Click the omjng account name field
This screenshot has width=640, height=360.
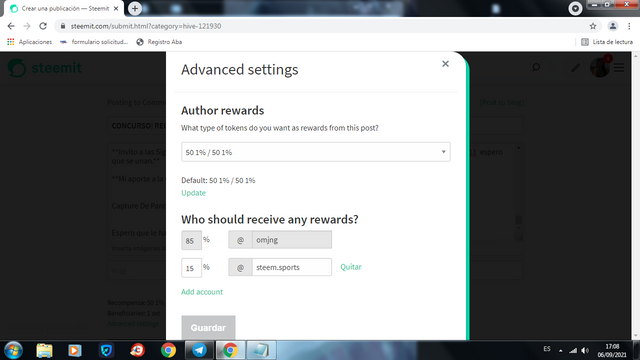coord(292,240)
